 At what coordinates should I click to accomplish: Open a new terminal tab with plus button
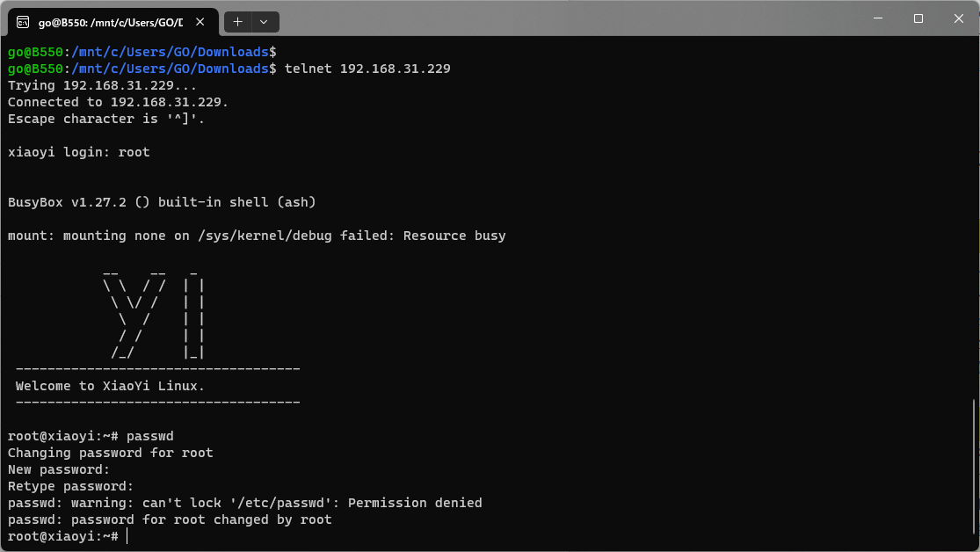(237, 22)
